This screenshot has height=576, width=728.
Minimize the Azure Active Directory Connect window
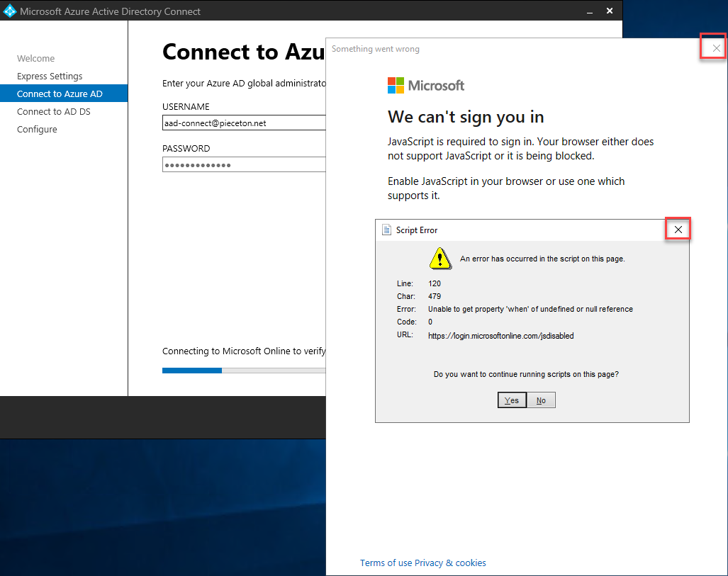[x=590, y=11]
